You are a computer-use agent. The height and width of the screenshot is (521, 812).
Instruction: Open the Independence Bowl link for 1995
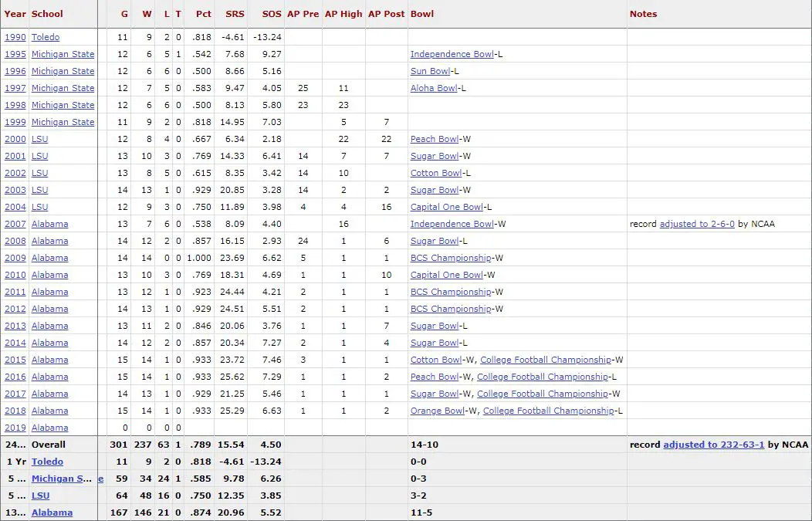click(452, 54)
